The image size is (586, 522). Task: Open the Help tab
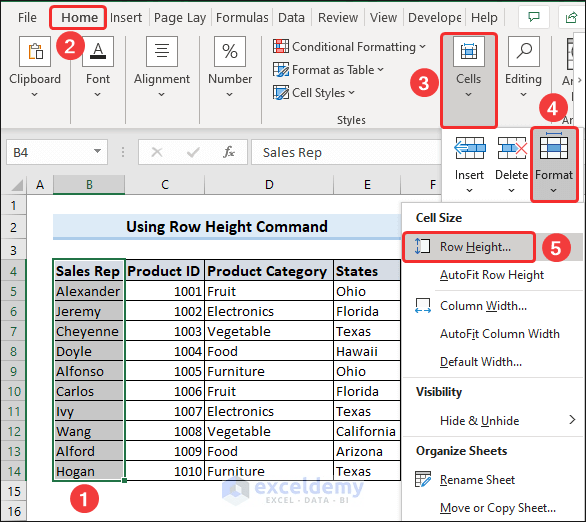(484, 18)
